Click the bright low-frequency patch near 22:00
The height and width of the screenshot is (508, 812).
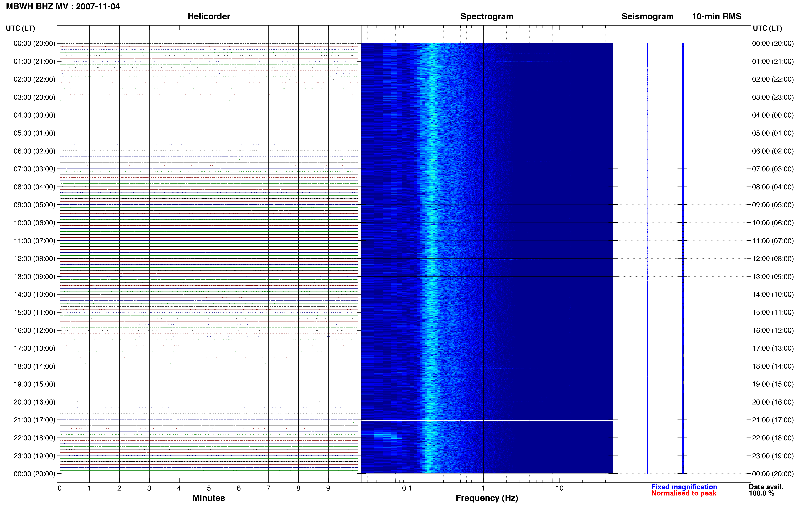tap(385, 436)
